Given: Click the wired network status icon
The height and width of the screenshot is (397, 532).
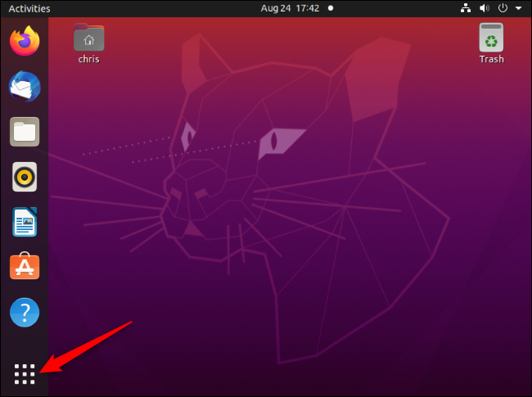Looking at the screenshot, I should [466, 8].
